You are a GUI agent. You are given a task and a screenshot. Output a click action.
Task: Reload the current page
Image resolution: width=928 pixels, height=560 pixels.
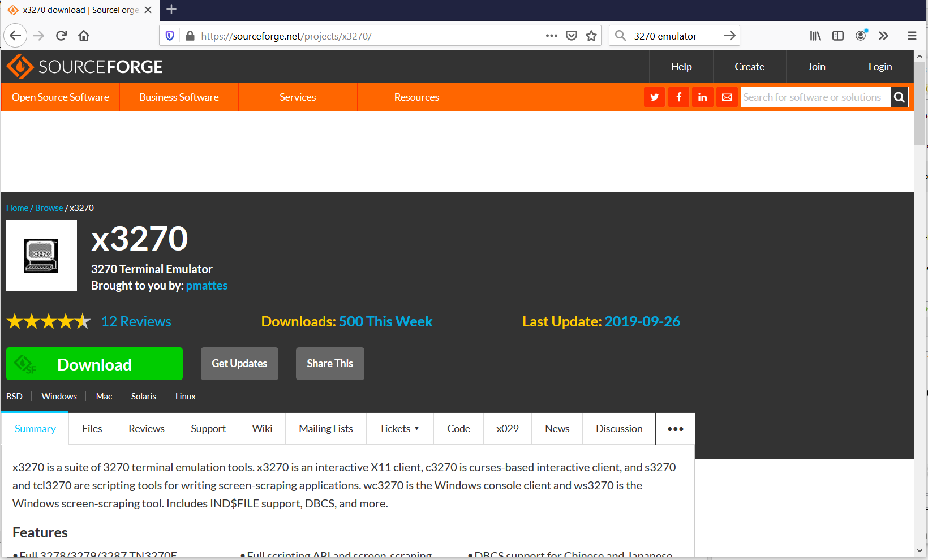(61, 36)
